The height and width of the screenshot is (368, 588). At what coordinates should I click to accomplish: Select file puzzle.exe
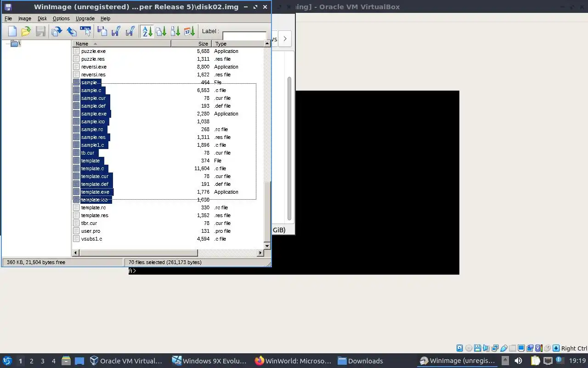click(93, 51)
